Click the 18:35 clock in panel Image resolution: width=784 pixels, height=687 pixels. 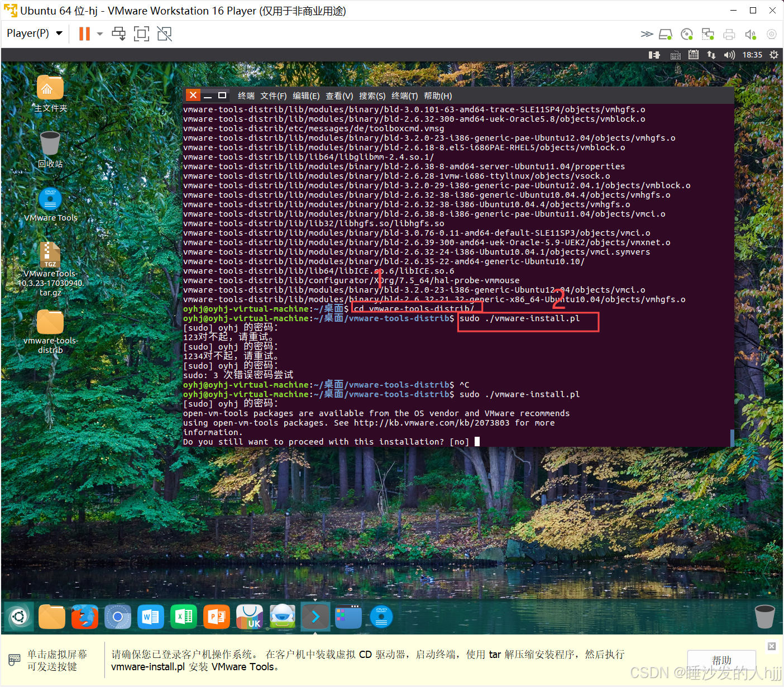click(752, 55)
